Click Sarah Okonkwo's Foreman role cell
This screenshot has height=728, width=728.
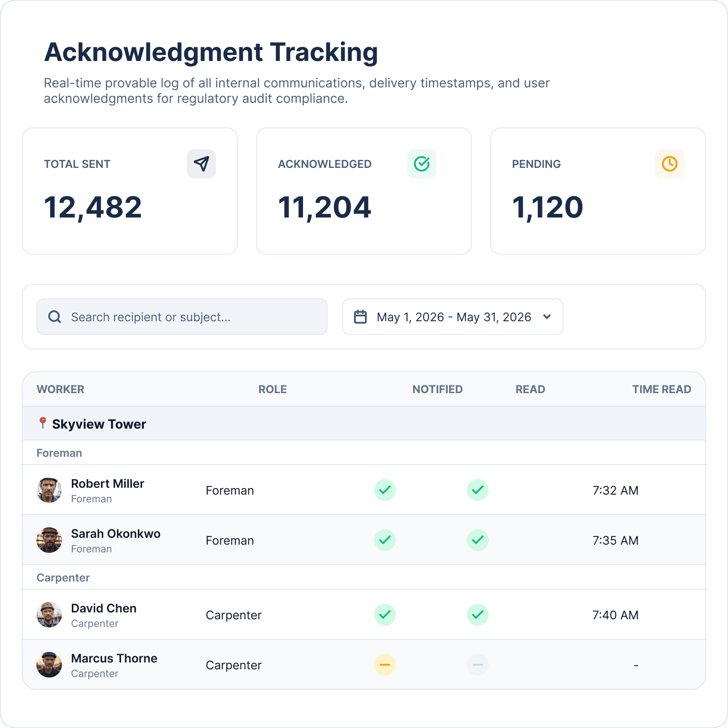coord(230,541)
